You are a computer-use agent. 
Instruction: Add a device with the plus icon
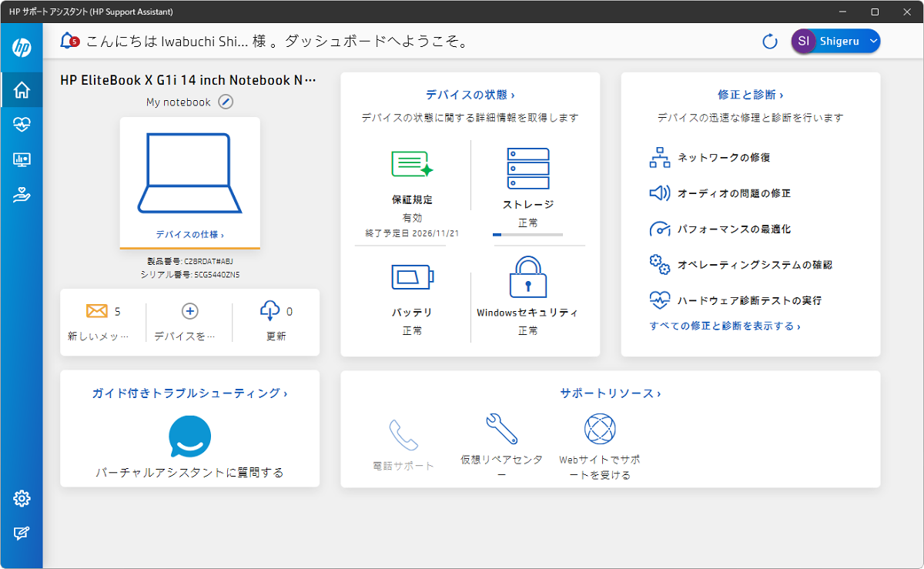tap(189, 311)
